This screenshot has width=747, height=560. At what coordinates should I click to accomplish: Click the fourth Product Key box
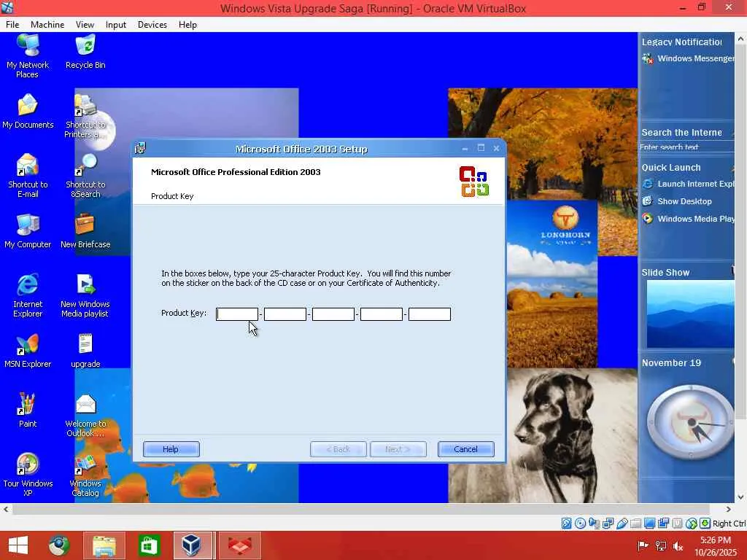(x=381, y=314)
